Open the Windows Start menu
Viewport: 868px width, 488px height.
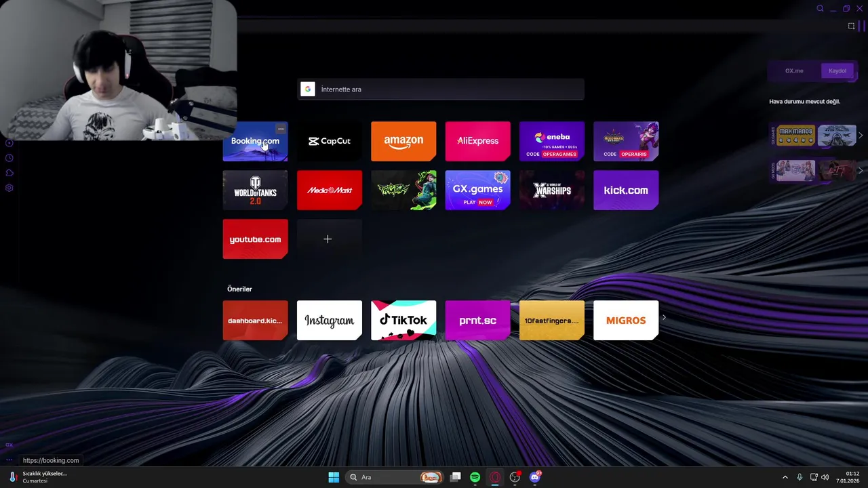334,477
